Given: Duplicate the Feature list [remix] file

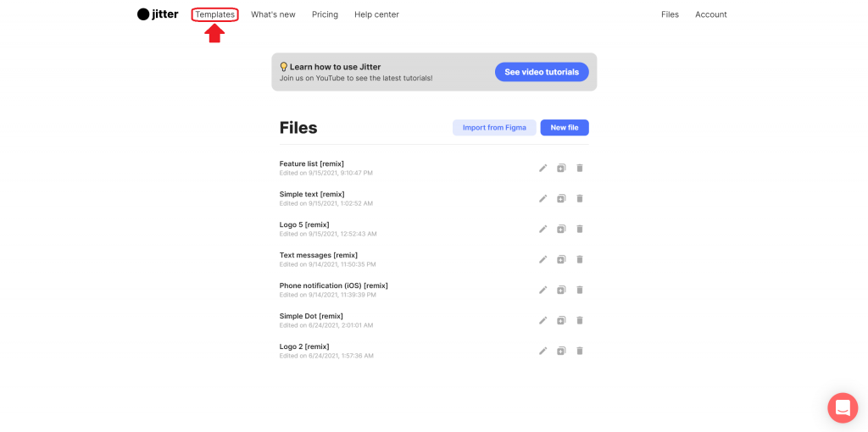Looking at the screenshot, I should pyautogui.click(x=561, y=168).
